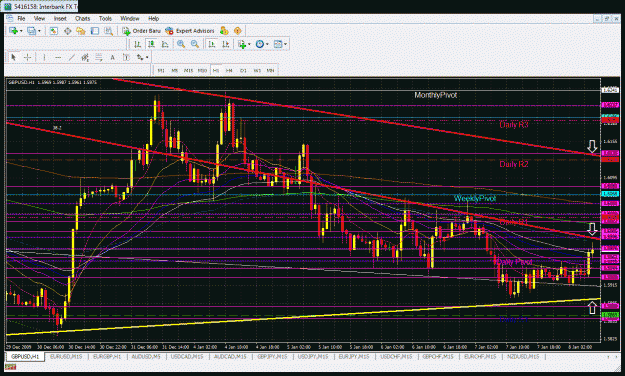Switch to the EURUSD,M15 chart tab
This screenshot has width=625, height=376.
(66, 356)
